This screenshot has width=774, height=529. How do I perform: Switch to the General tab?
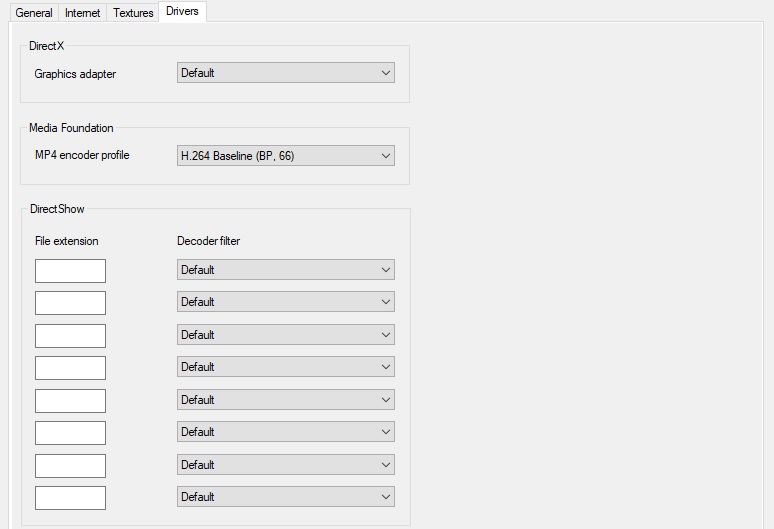click(x=34, y=12)
